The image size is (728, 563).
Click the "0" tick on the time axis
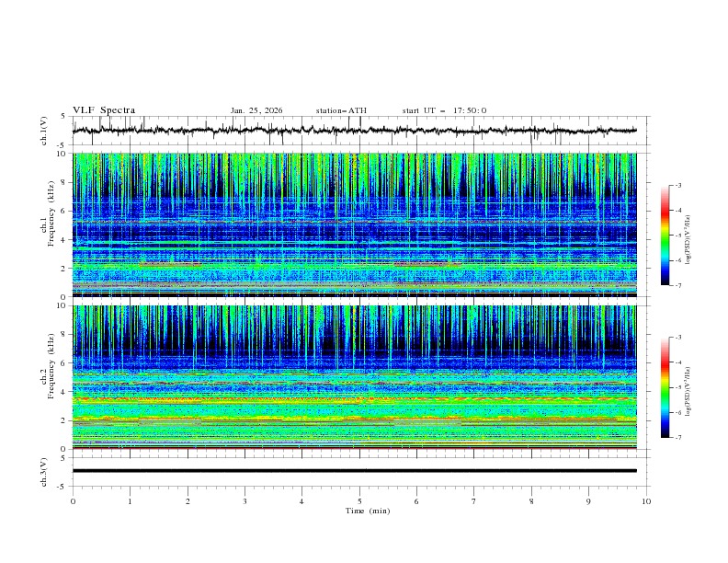click(x=73, y=501)
